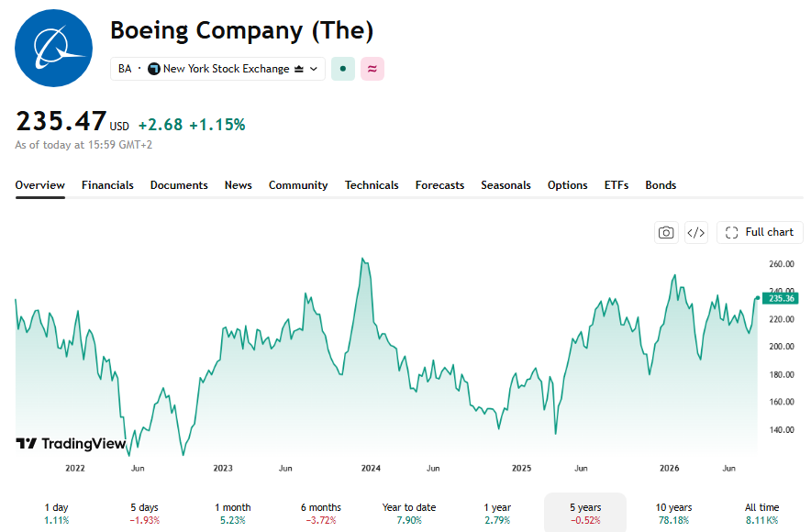Take a chart snapshot with the camera icon
The image size is (811, 532).
click(x=666, y=233)
